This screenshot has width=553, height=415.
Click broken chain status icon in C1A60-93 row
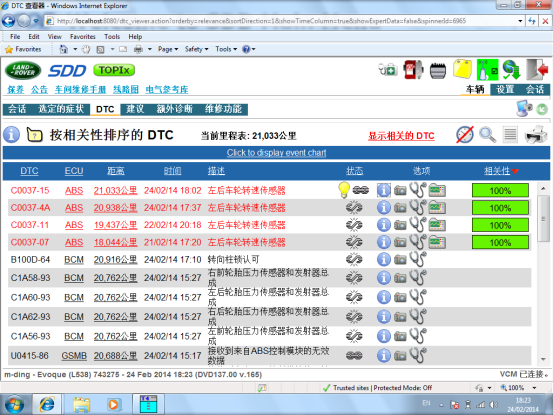pyautogui.click(x=354, y=297)
